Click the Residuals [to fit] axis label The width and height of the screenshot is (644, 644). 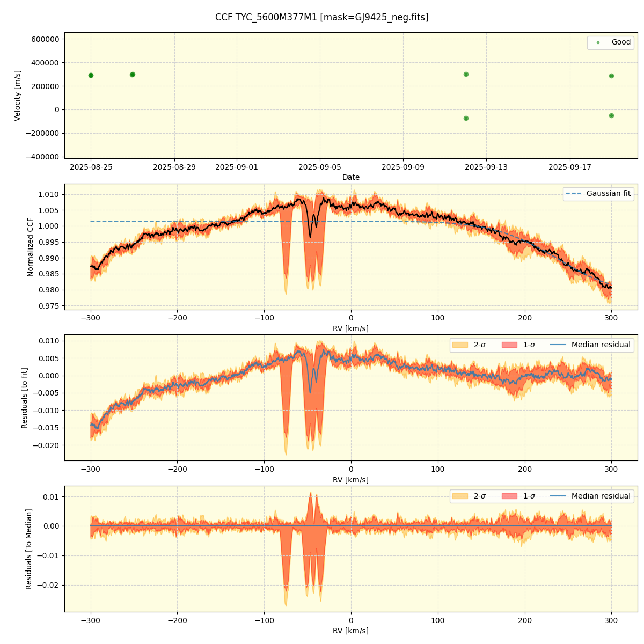click(x=25, y=398)
